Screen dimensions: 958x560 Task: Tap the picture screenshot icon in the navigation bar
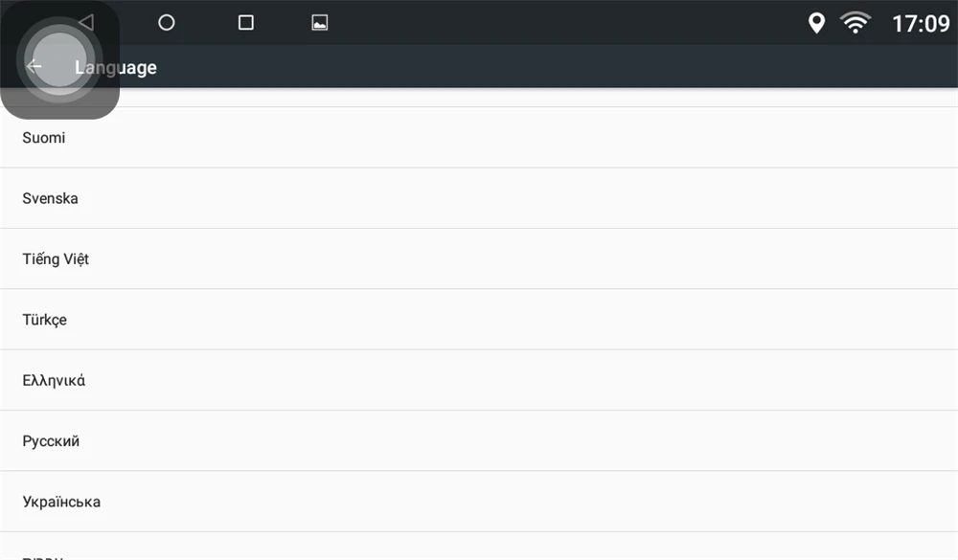point(320,23)
